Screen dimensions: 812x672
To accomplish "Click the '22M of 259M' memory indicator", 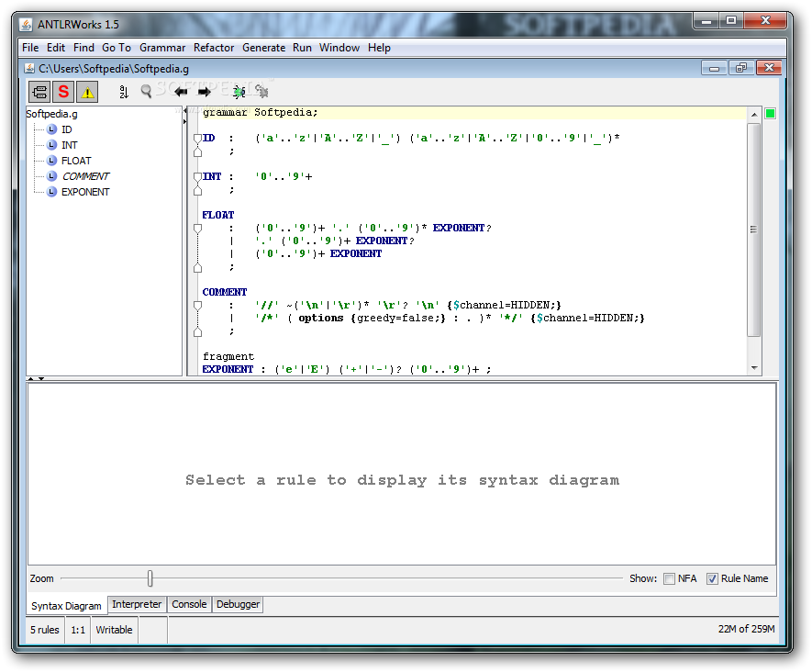I will tap(746, 629).
